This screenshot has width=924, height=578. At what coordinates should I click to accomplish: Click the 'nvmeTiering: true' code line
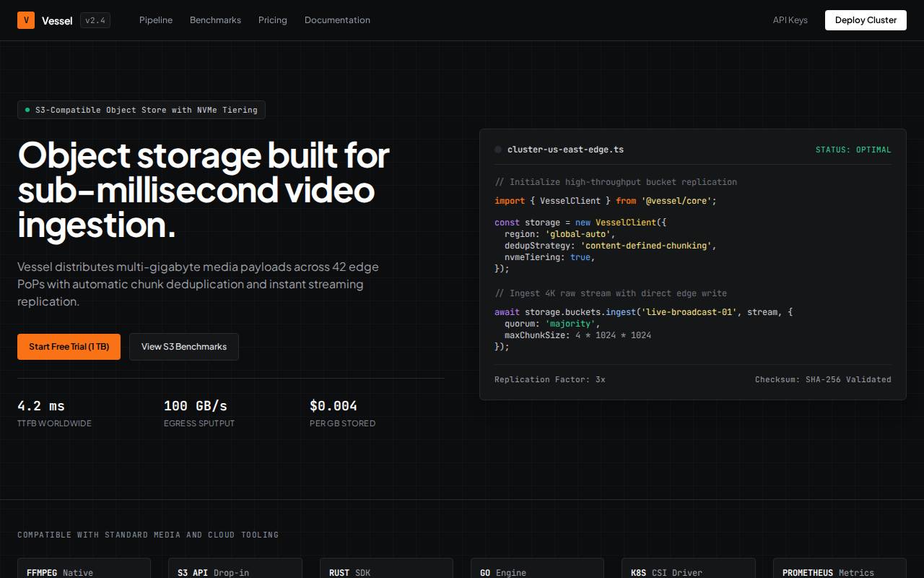549,257
